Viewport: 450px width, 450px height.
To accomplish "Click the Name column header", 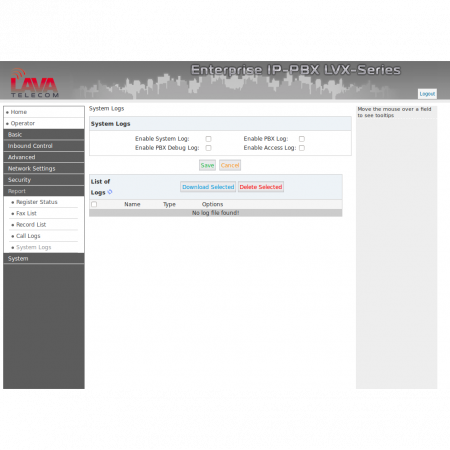I will (132, 204).
